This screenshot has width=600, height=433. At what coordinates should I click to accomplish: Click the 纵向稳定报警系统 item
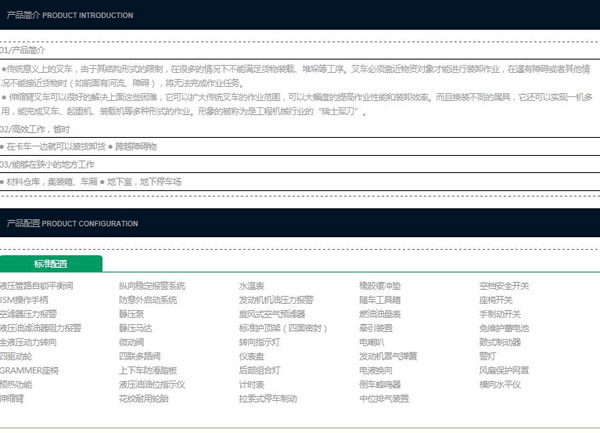tap(152, 286)
